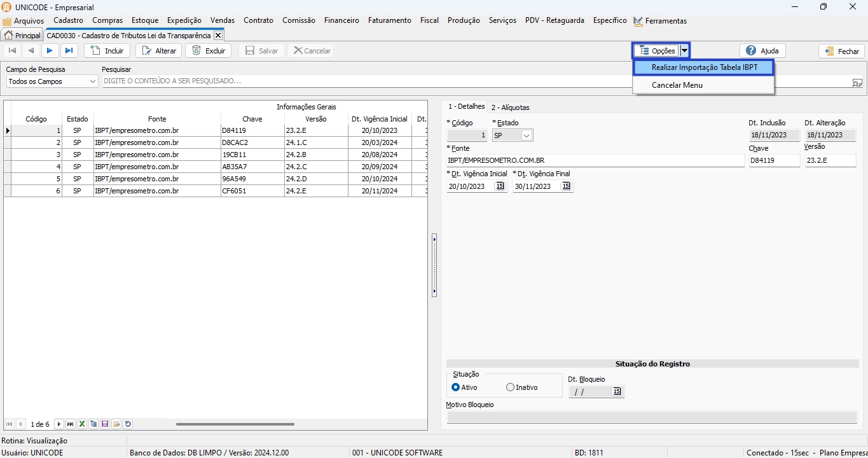Open calendar for Dt. Vigência Inicial
The height and width of the screenshot is (458, 868).
click(x=500, y=186)
